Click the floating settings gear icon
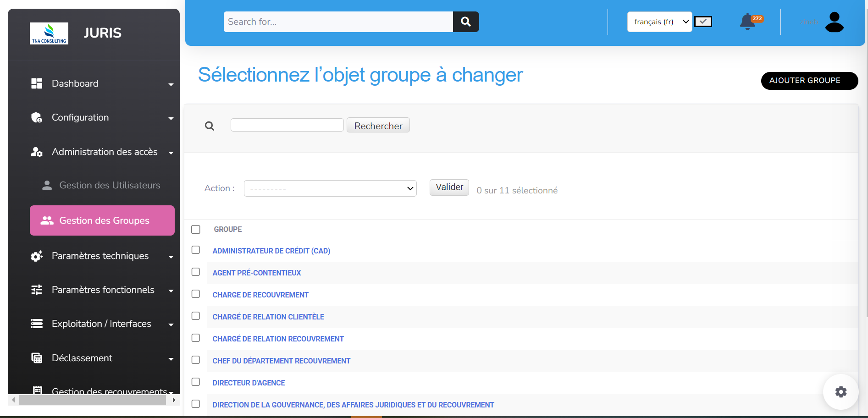This screenshot has height=418, width=868. (x=840, y=392)
